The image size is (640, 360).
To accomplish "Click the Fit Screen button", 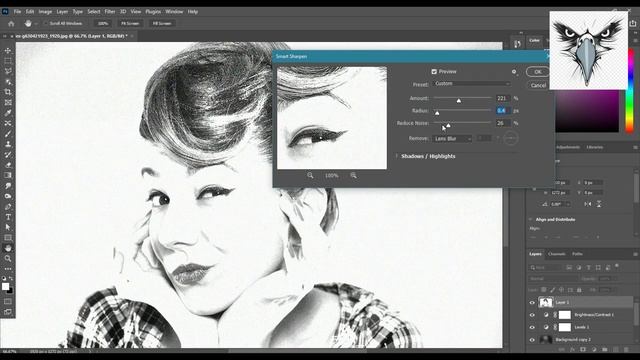I will coord(130,24).
